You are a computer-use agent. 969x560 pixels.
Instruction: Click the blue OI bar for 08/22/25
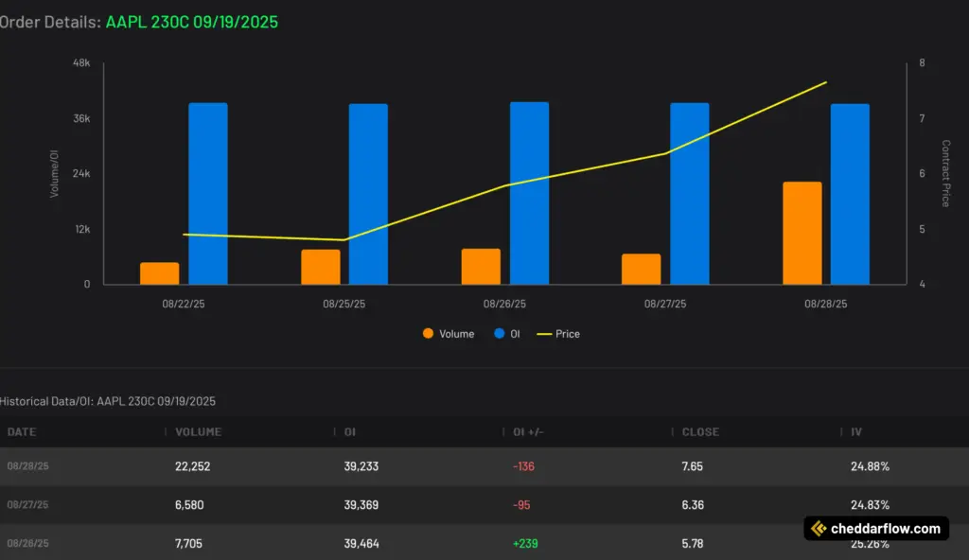(207, 194)
